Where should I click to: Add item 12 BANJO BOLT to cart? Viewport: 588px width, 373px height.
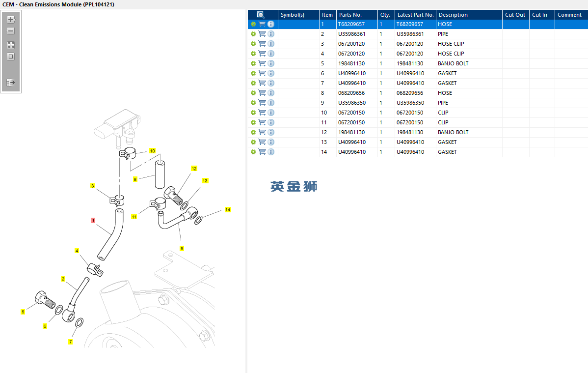[x=262, y=132]
